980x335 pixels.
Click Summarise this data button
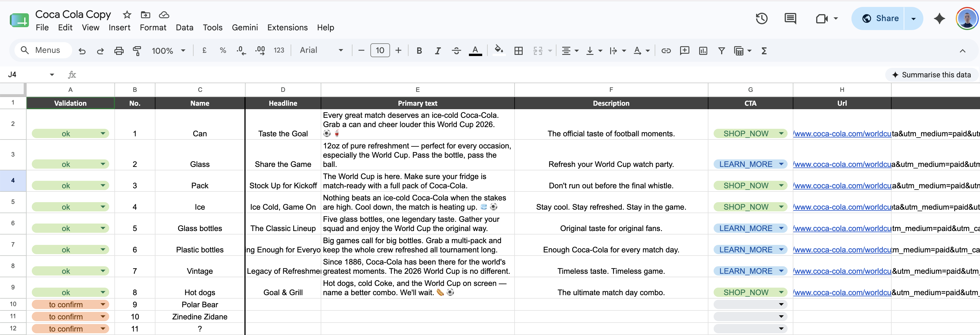[931, 75]
